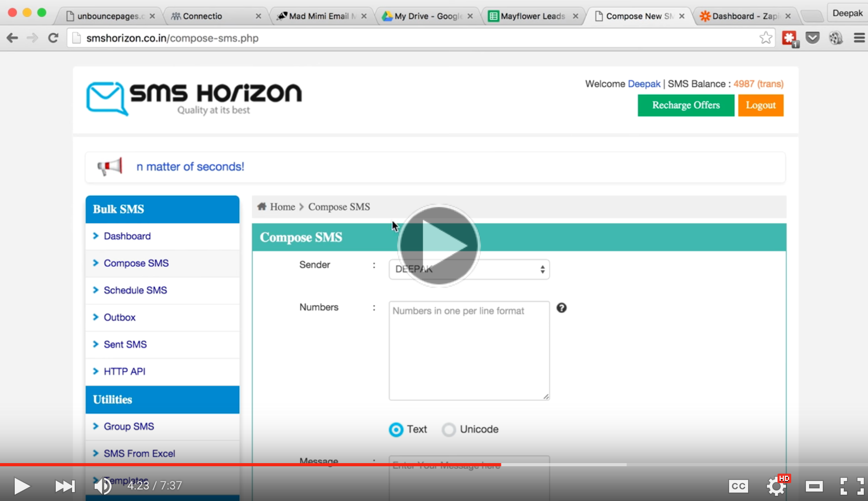
Task: Close the Compose New SMS tab
Action: tap(682, 16)
